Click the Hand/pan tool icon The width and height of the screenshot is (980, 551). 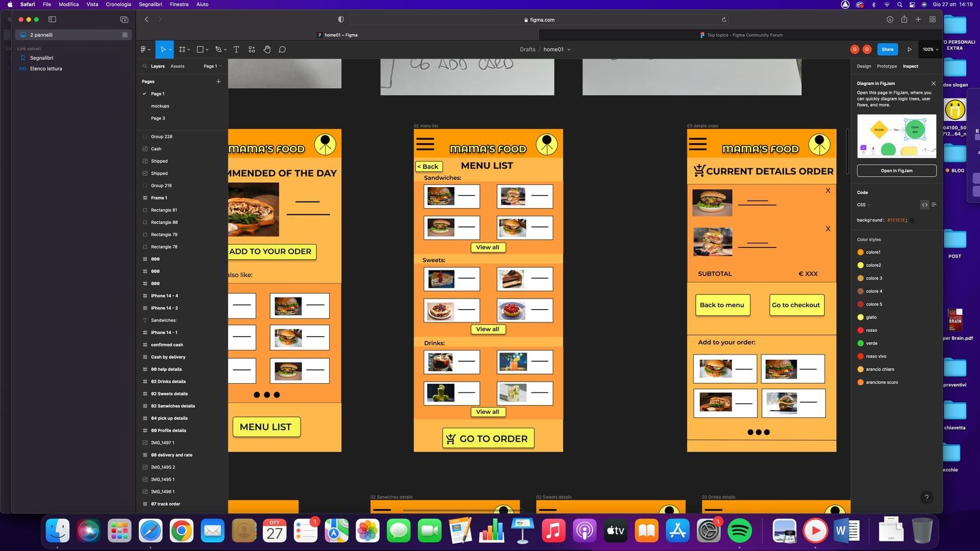267,49
